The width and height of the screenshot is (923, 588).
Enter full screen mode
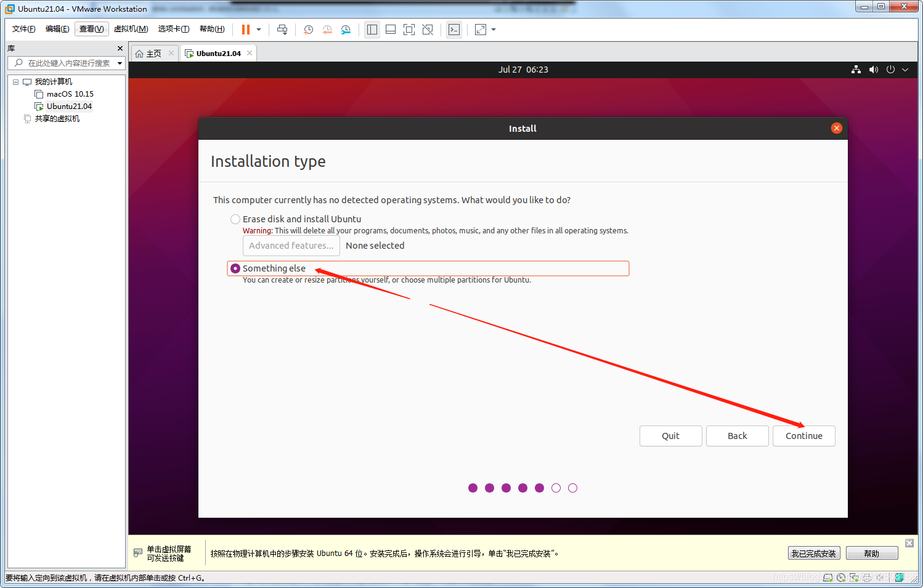pyautogui.click(x=409, y=30)
